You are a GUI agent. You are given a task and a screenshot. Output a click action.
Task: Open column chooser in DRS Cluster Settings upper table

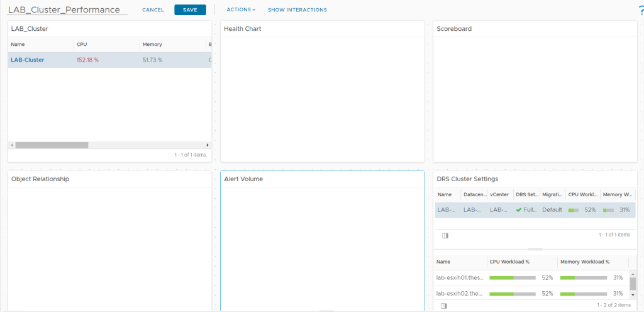pyautogui.click(x=445, y=235)
